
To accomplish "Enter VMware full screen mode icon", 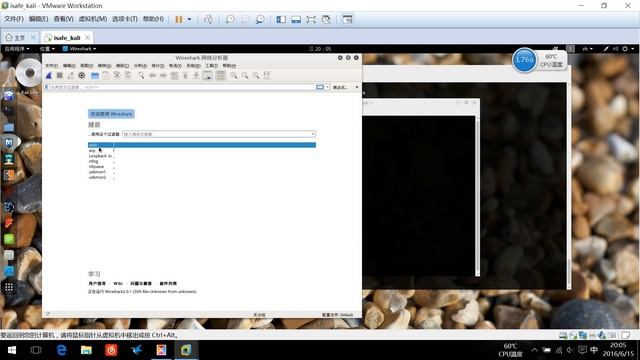I will pyautogui.click(x=311, y=19).
